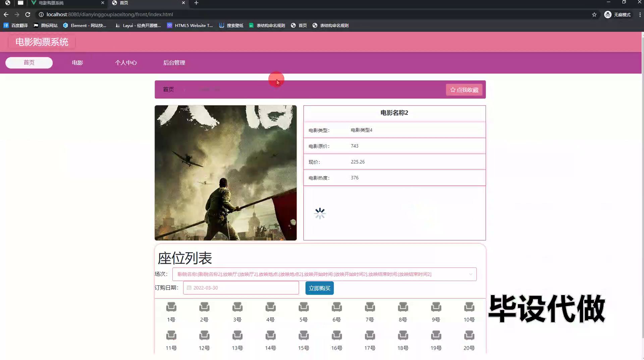Select seat icon 17号
Image resolution: width=644 pixels, height=360 pixels.
point(370,335)
